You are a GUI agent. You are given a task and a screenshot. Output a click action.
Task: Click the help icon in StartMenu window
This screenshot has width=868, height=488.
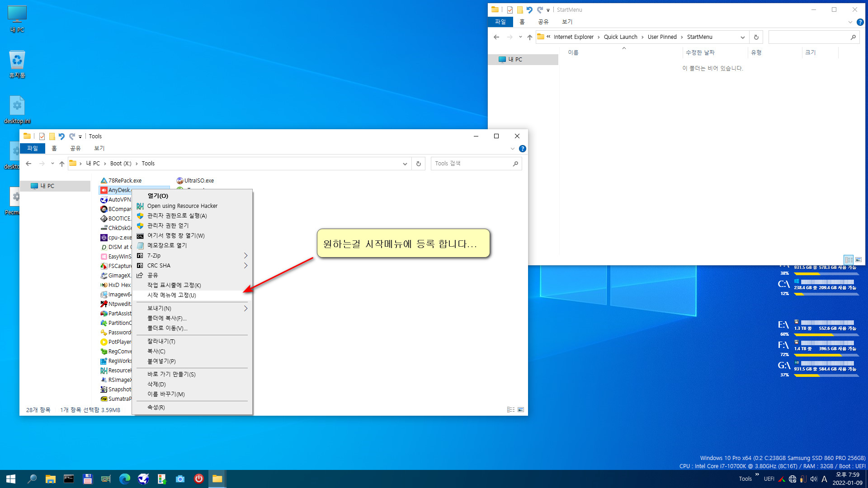[x=860, y=22]
